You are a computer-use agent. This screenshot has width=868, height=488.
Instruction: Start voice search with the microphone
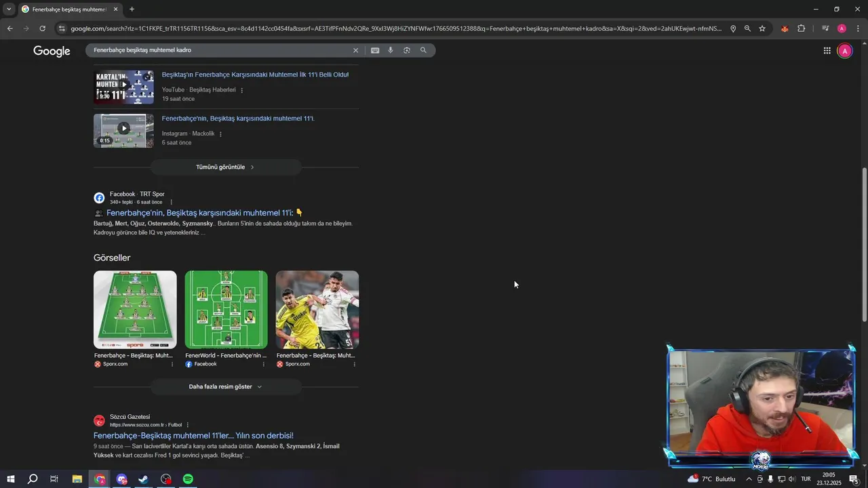pyautogui.click(x=391, y=50)
